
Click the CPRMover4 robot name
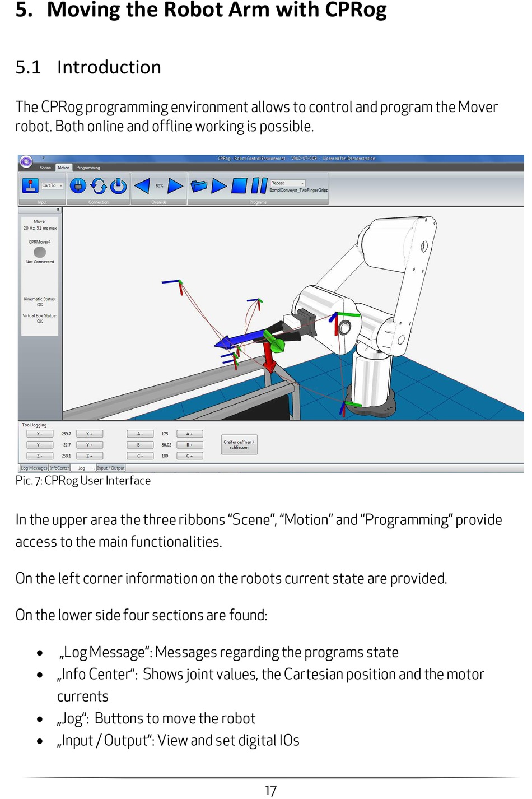pos(40,242)
